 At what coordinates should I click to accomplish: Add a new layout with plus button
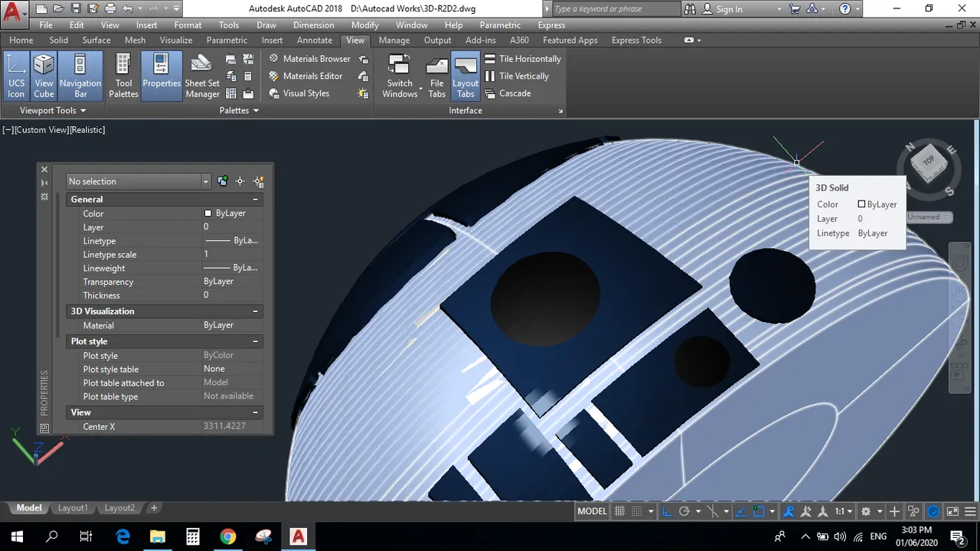click(154, 508)
